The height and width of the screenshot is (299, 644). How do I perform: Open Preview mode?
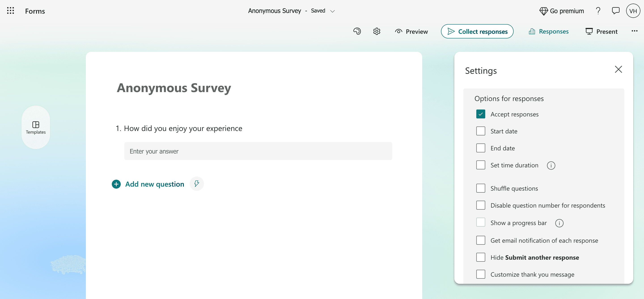click(x=411, y=32)
